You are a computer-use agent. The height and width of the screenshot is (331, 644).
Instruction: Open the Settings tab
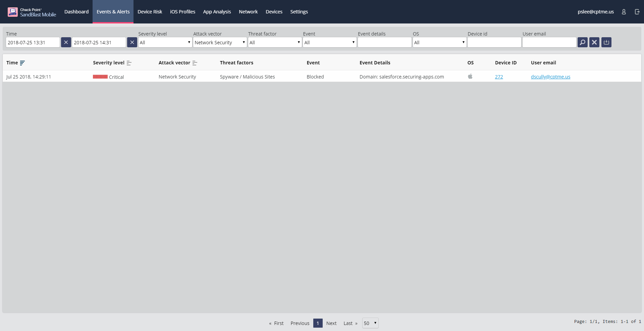pyautogui.click(x=299, y=12)
